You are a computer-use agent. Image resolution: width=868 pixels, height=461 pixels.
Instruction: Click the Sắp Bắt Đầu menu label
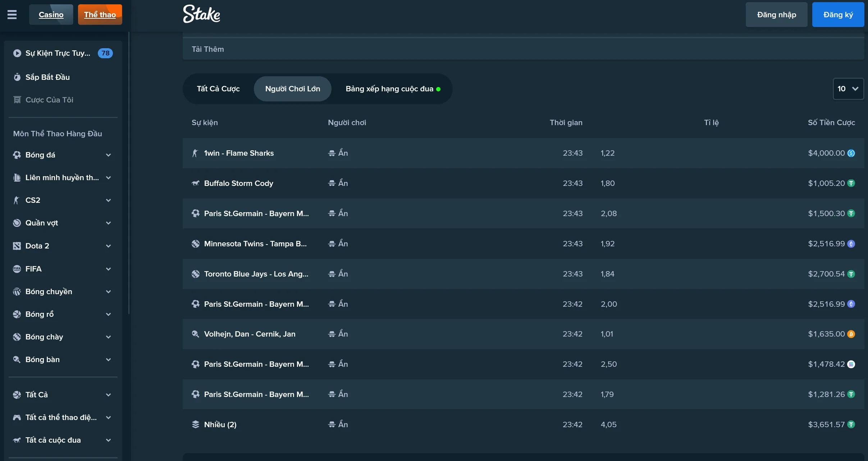pyautogui.click(x=47, y=77)
